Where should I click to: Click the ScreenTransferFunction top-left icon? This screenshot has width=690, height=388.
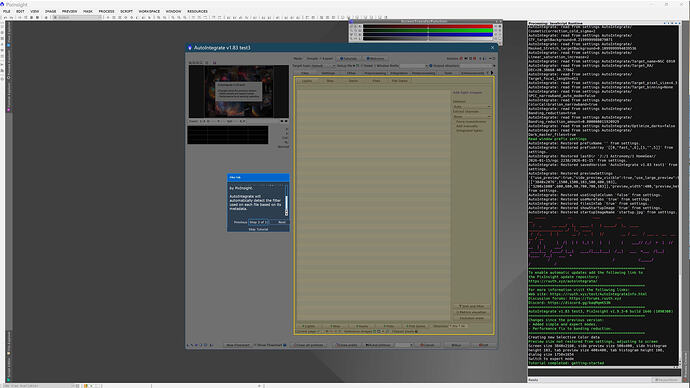tap(351, 21)
